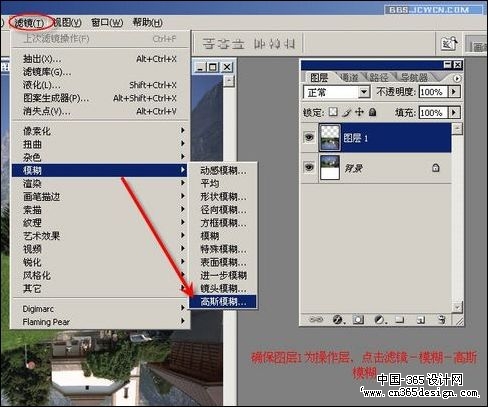Toggle the lock all padlock icon

(x=373, y=112)
